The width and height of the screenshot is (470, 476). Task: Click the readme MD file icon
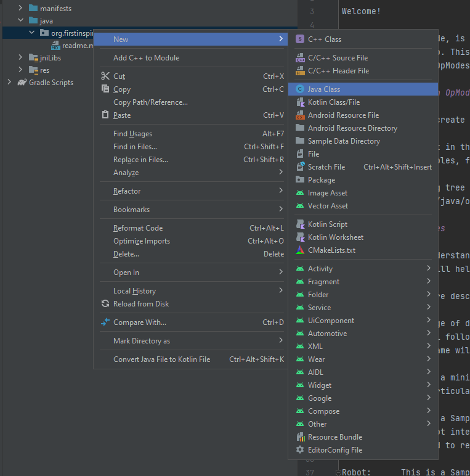[55, 46]
